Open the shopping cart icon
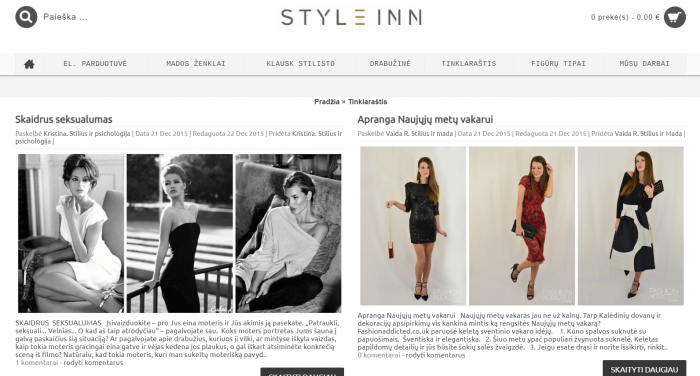Viewport: 700px width, 376px height. tap(675, 17)
